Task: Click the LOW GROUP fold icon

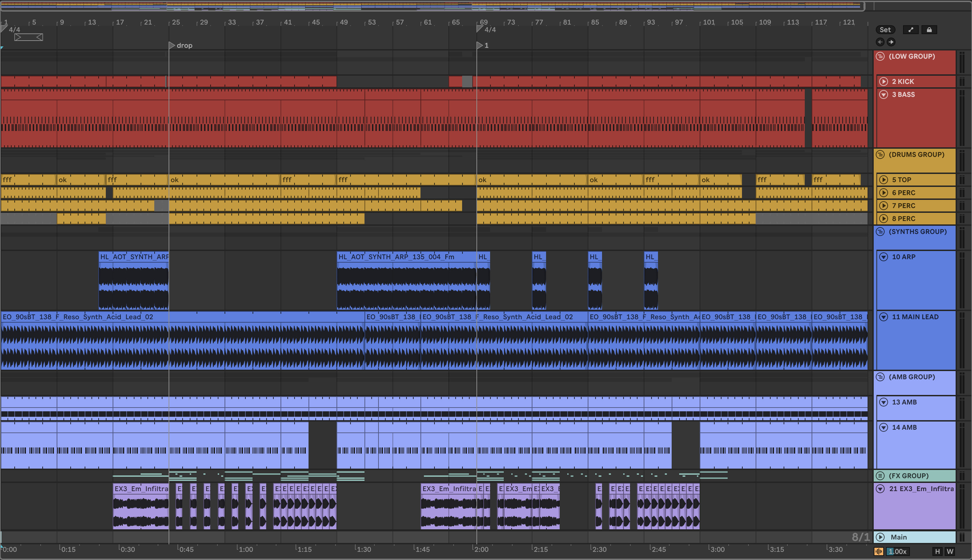Action: point(880,57)
